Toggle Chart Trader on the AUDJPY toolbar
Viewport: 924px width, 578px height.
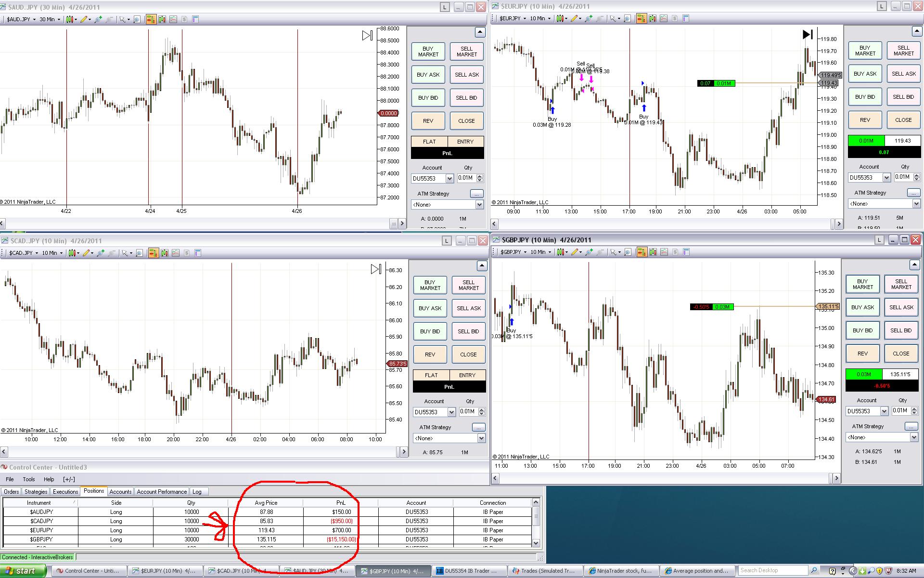tap(151, 19)
